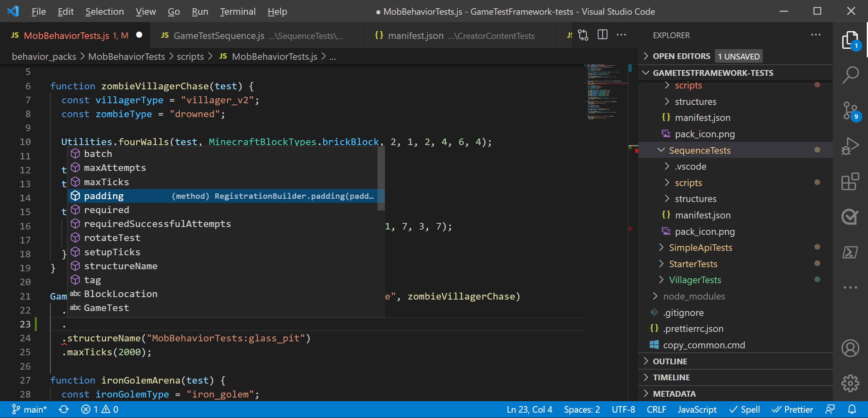The width and height of the screenshot is (868, 418).
Task: Toggle Spell checking in the status bar
Action: 744,409
